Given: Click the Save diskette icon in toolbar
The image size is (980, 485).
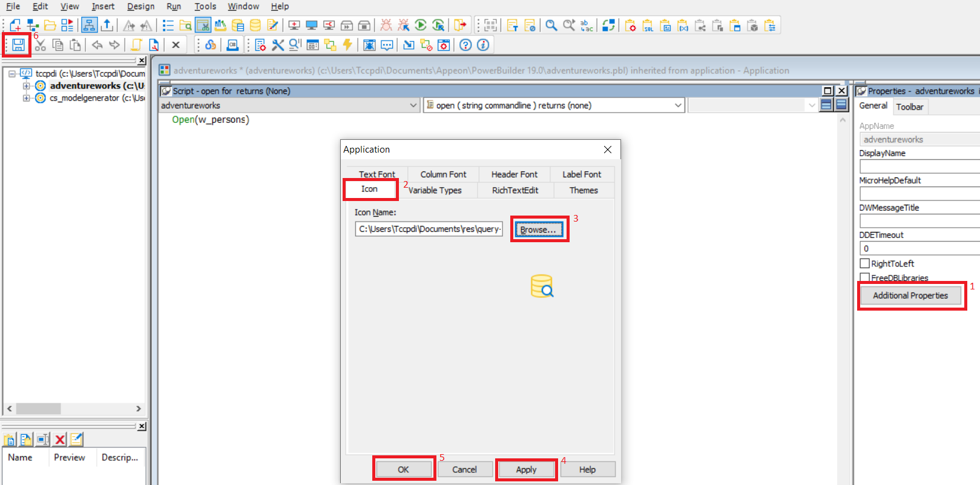Looking at the screenshot, I should pyautogui.click(x=18, y=45).
